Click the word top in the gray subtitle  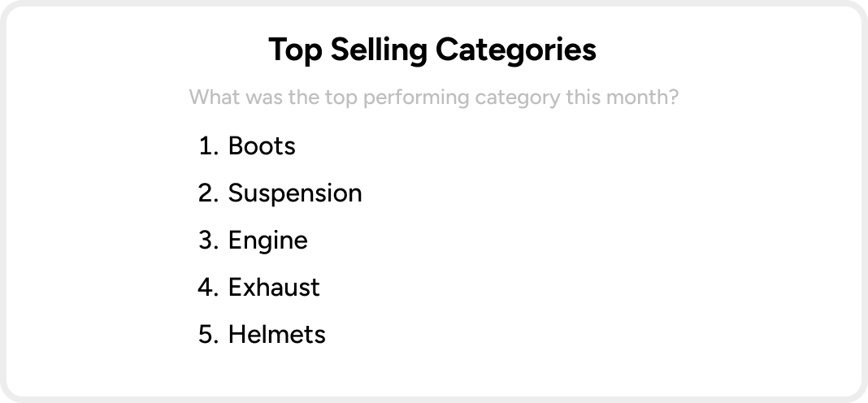[x=341, y=97]
